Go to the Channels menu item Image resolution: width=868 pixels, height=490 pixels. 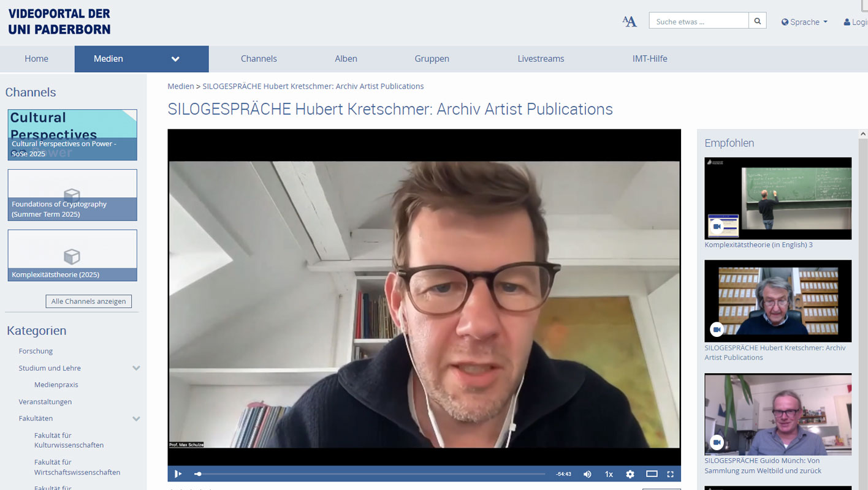point(259,59)
